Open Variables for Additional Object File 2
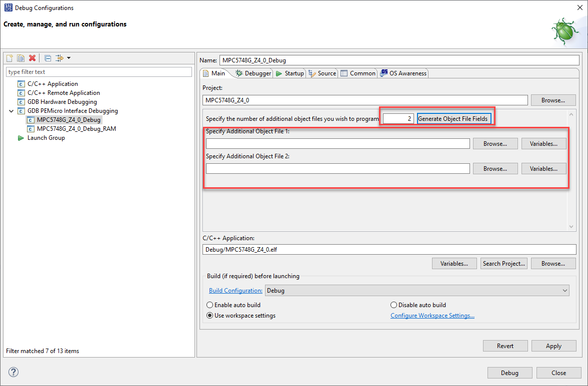 (544, 169)
